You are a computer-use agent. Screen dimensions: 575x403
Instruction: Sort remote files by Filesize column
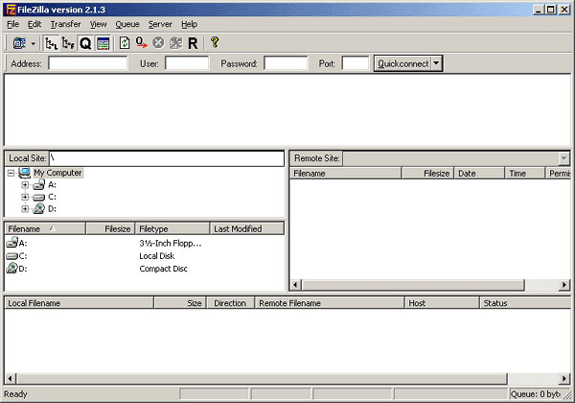pos(428,173)
